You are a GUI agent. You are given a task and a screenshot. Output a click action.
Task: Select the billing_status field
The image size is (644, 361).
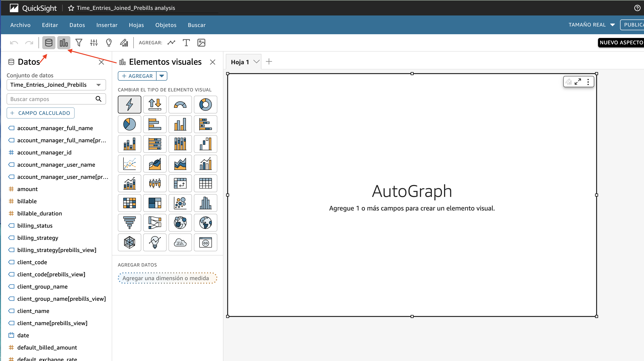pos(35,226)
